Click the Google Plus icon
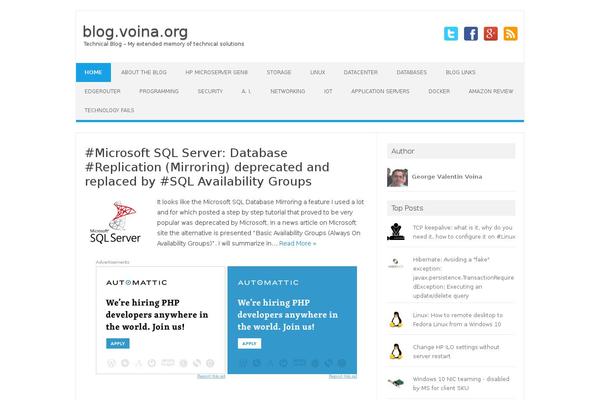Image resolution: width=600 pixels, height=400 pixels. (490, 33)
